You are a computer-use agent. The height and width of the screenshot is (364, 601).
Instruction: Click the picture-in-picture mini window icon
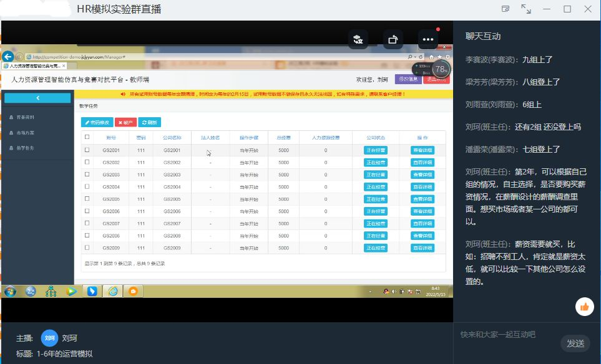506,9
